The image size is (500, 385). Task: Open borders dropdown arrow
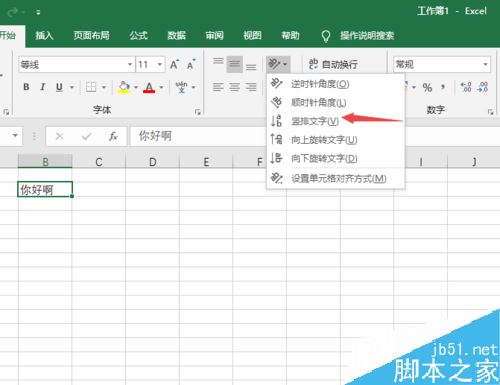(104, 87)
